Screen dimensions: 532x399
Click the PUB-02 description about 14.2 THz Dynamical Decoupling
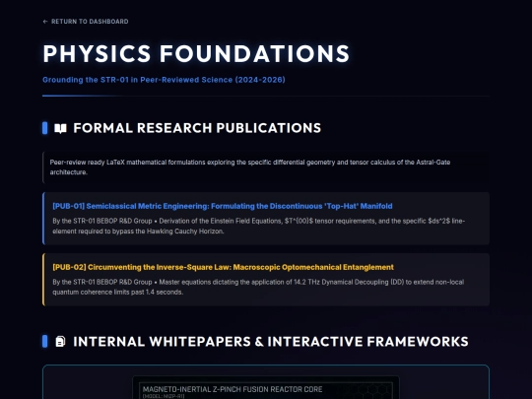[x=258, y=287]
